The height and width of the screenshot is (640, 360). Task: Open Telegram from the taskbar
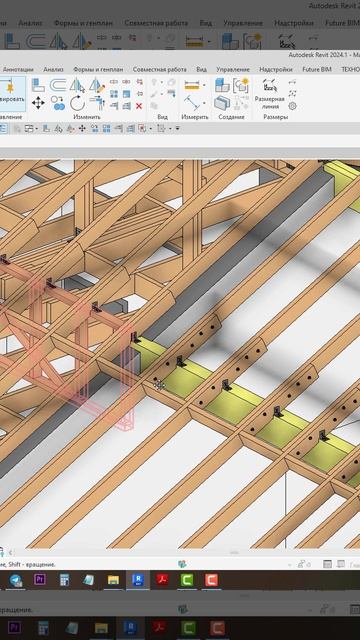pyautogui.click(x=16, y=580)
